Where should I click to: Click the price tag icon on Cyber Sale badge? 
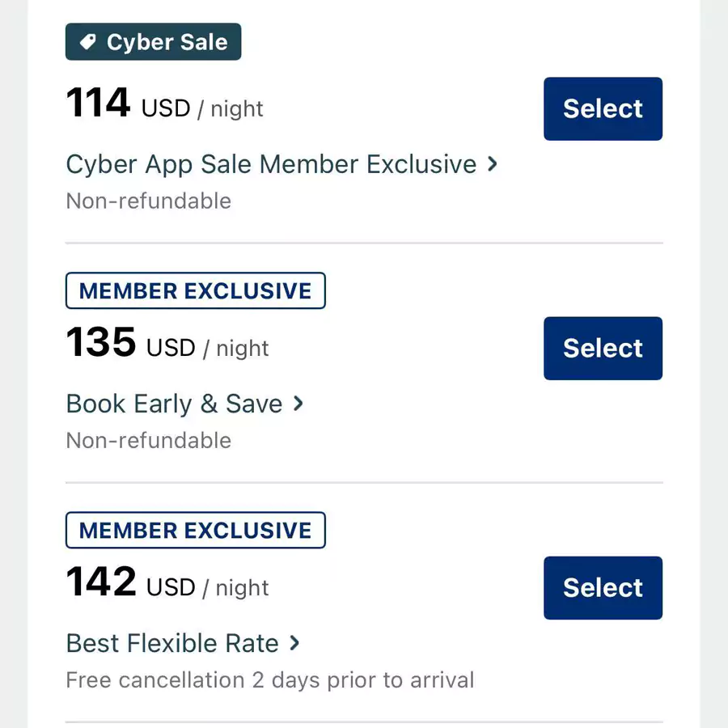pos(88,41)
